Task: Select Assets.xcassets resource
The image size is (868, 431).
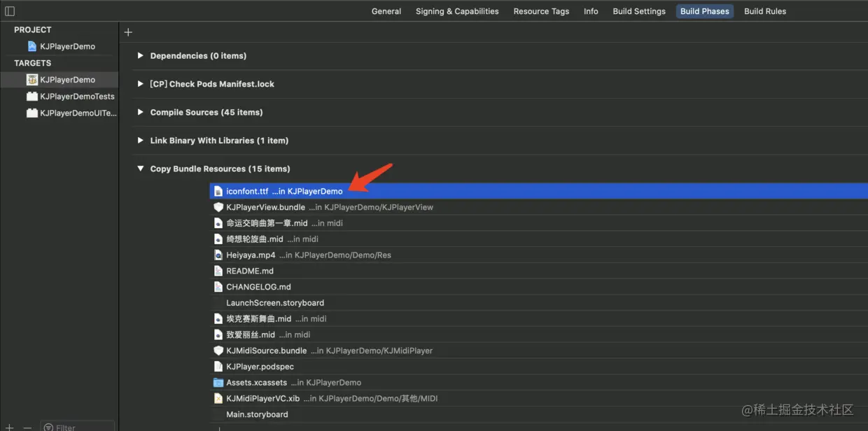Action: tap(538, 383)
